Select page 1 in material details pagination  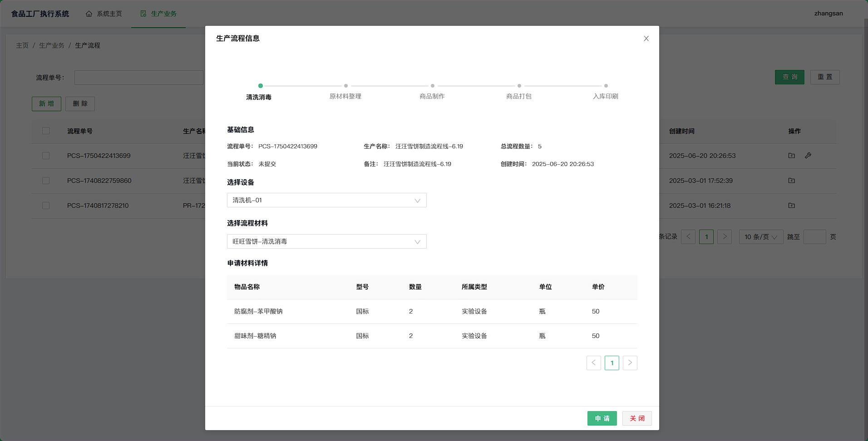click(612, 363)
